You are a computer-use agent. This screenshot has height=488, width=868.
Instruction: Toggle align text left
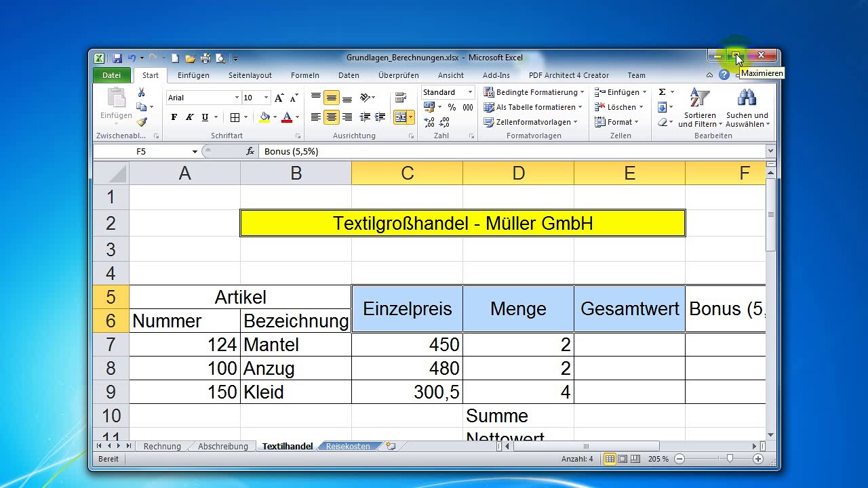pos(316,117)
